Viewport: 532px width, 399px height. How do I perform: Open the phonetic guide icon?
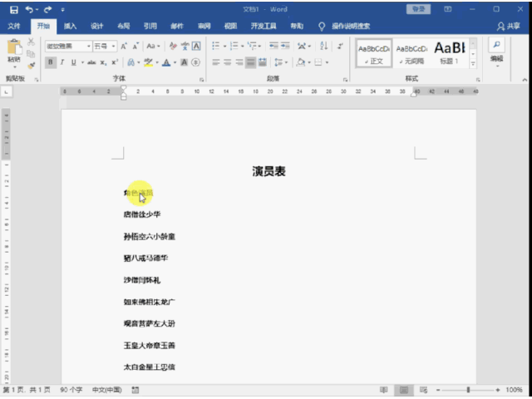point(185,47)
